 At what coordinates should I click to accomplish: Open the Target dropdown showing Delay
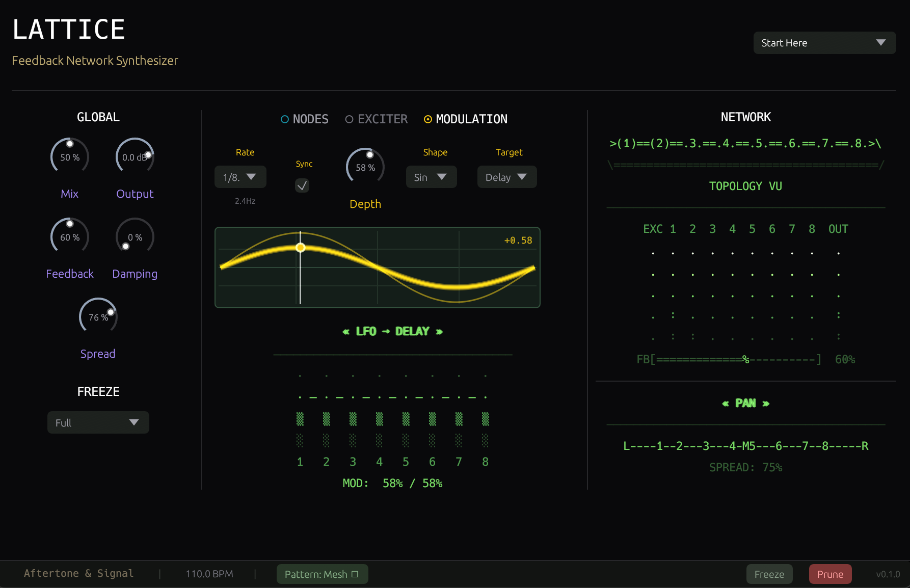pyautogui.click(x=506, y=177)
